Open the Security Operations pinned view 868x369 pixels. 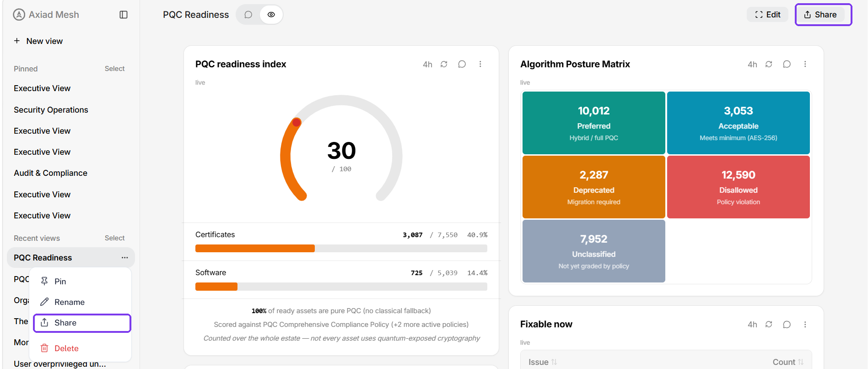pyautogui.click(x=51, y=110)
